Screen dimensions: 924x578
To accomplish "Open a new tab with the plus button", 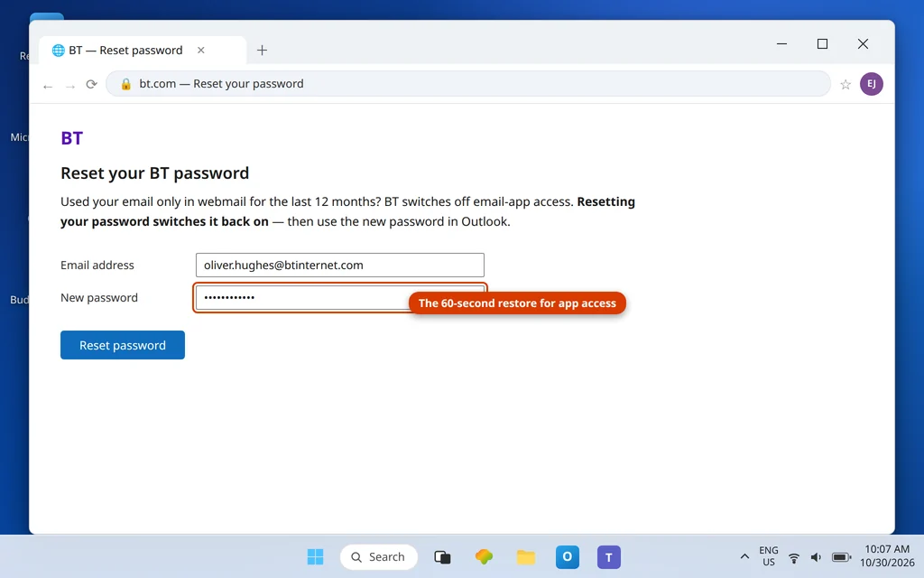I will (263, 51).
